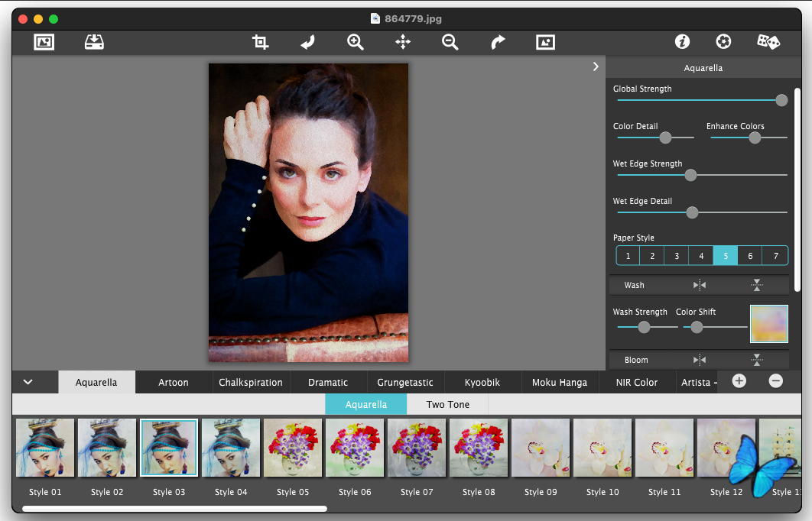Switch to the Chalkspiration tab

pos(251,382)
